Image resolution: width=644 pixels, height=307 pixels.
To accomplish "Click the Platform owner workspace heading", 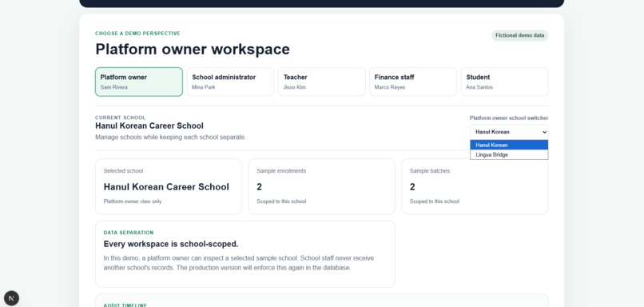I will click(193, 50).
